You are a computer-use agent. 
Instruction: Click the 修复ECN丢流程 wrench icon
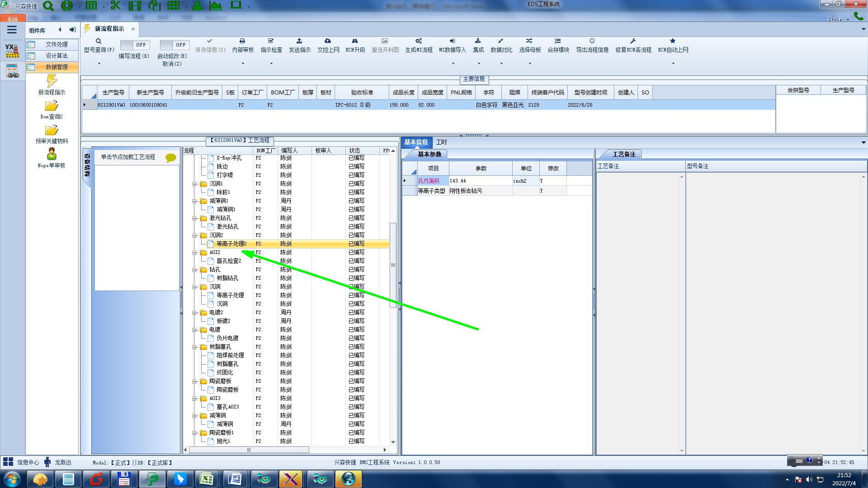click(x=633, y=41)
